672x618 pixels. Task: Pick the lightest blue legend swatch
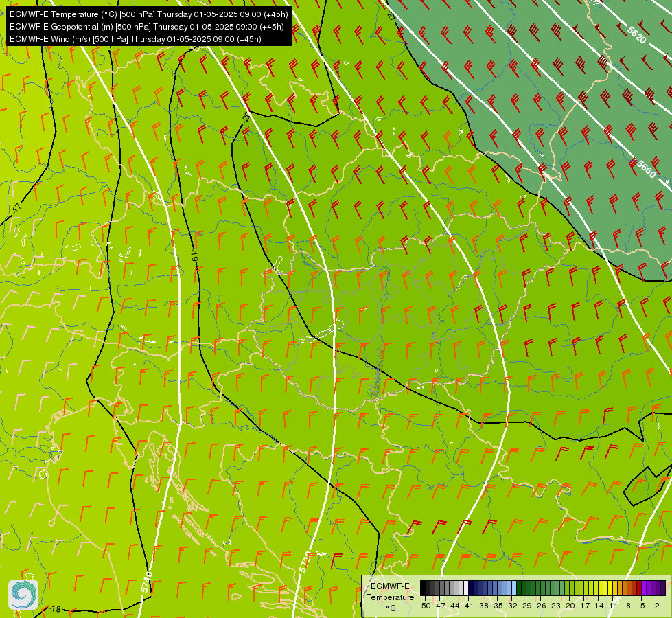[x=514, y=588]
